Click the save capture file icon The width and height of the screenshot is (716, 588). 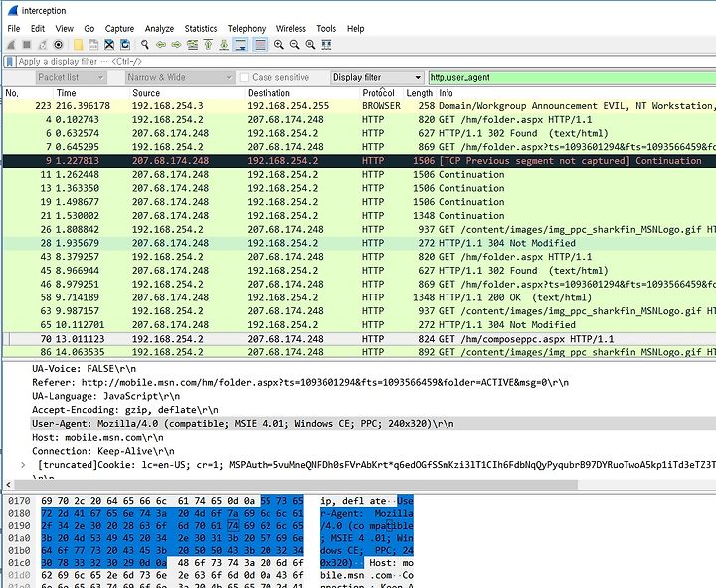[93, 45]
